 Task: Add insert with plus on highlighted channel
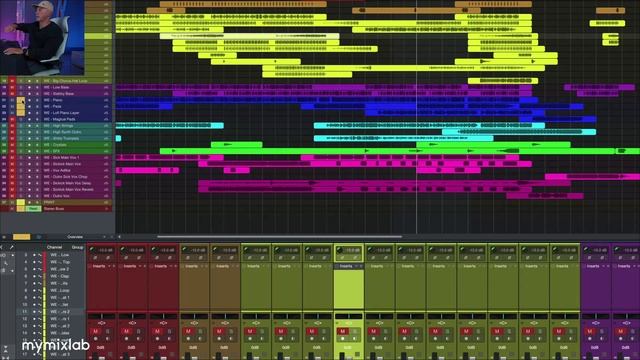coord(361,266)
